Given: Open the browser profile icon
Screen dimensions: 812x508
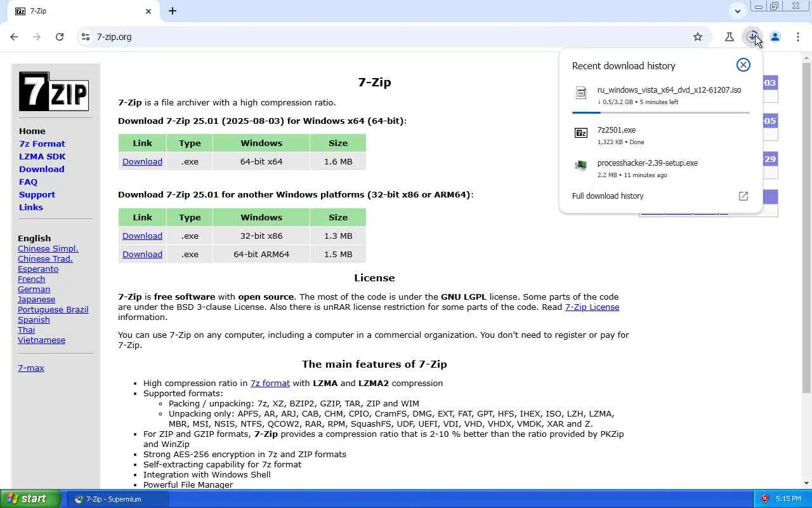Looking at the screenshot, I should click(x=775, y=37).
